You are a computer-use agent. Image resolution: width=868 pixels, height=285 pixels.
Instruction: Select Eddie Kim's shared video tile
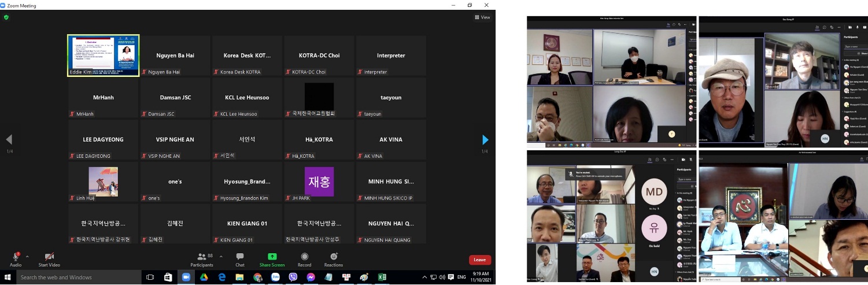(104, 55)
